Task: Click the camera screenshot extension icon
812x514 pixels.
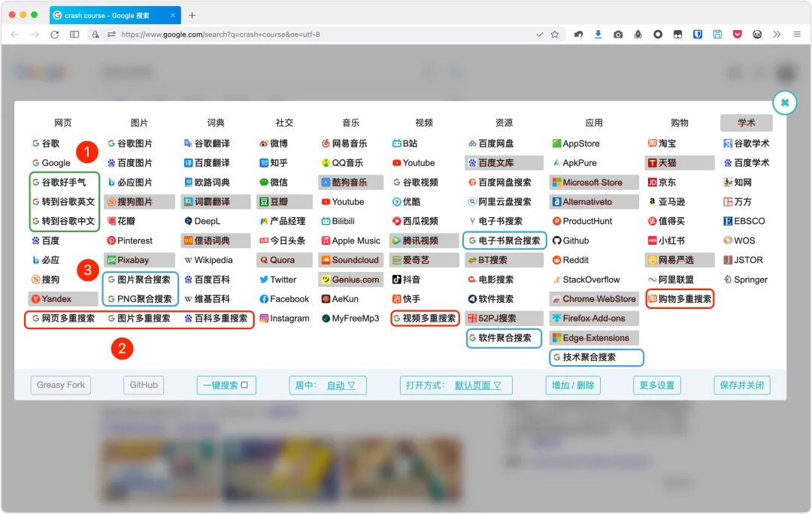Action: click(x=618, y=34)
